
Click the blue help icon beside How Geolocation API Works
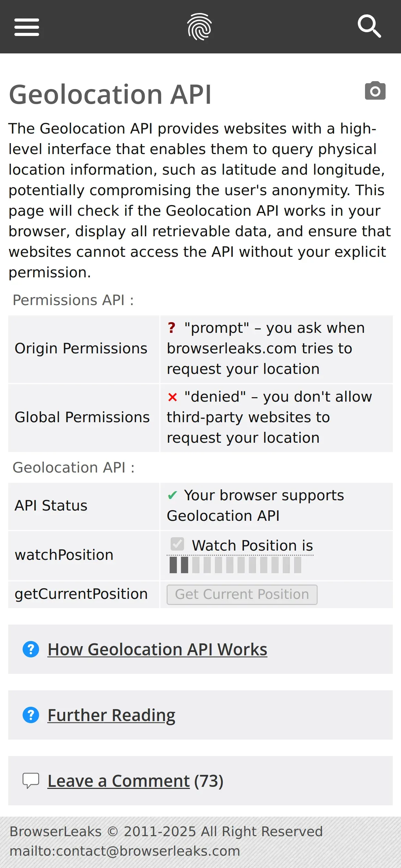[x=31, y=649]
